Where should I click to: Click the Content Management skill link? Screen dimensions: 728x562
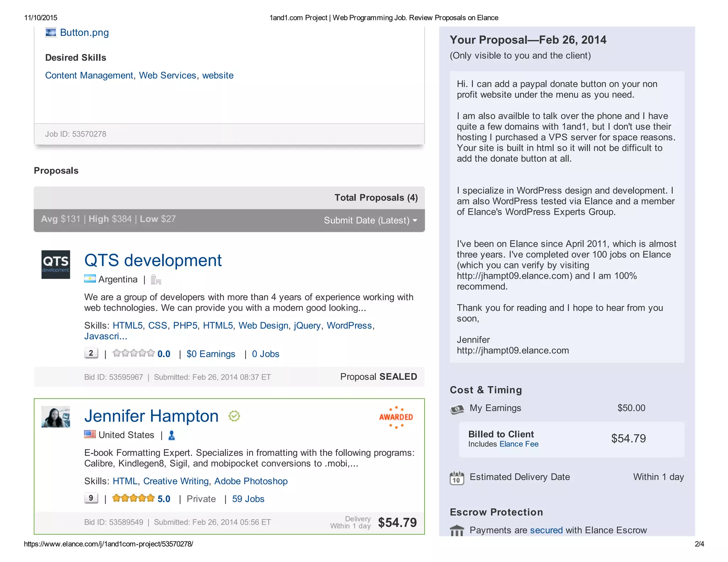pos(89,76)
